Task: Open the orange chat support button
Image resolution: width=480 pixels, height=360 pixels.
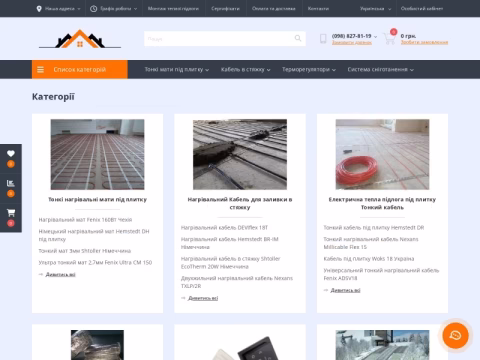Action: click(x=455, y=335)
